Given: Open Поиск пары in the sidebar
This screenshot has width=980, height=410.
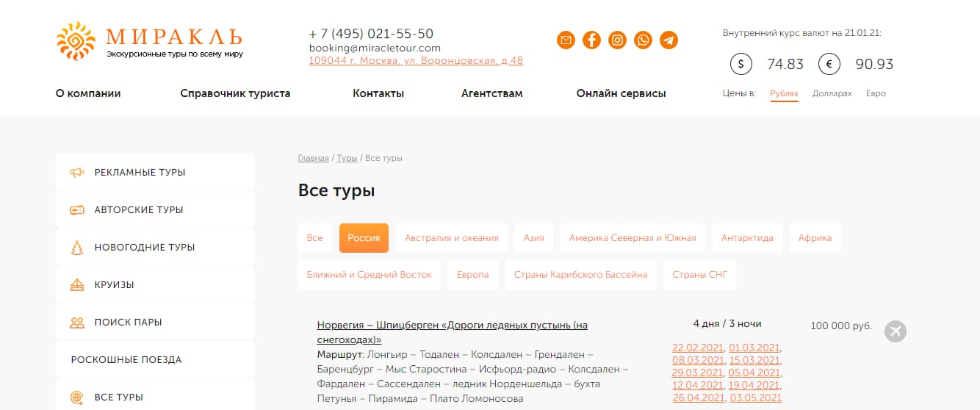Looking at the screenshot, I should pyautogui.click(x=155, y=323).
